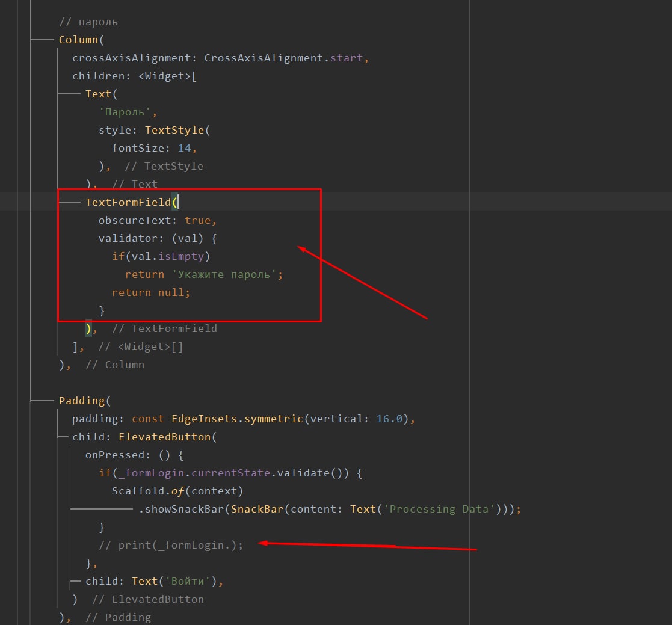Click 'obscureText: true,' line
Viewport: 672px width, 625px height.
pyautogui.click(x=158, y=220)
